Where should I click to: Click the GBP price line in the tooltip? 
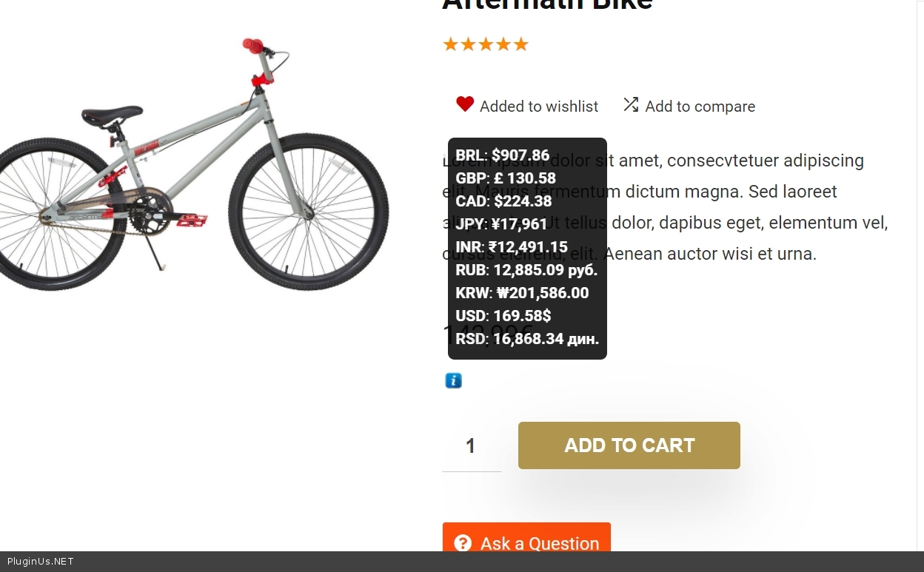tap(506, 178)
